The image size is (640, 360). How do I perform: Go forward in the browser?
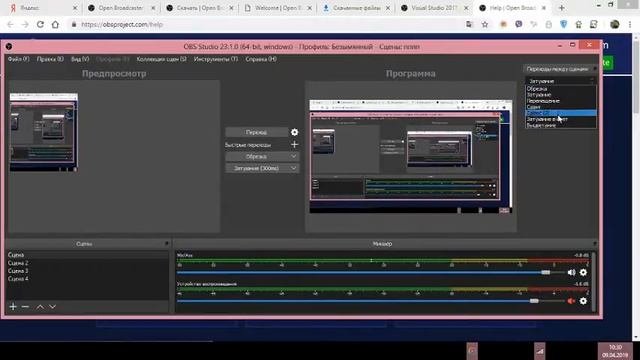point(25,24)
